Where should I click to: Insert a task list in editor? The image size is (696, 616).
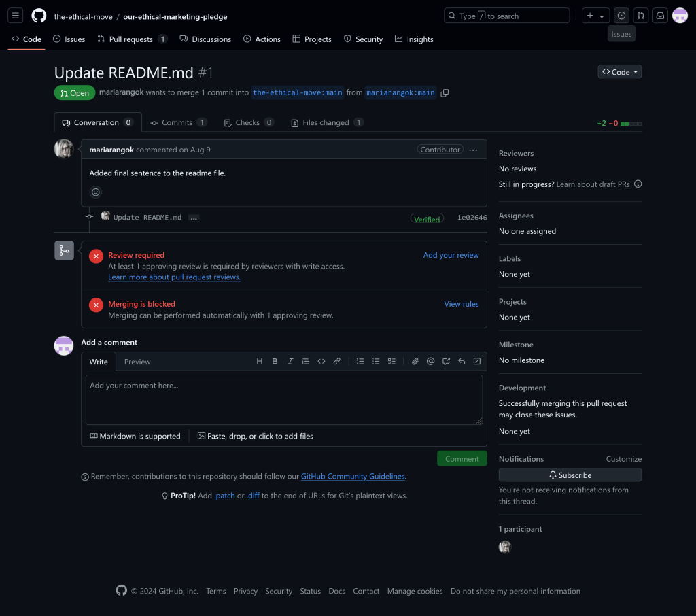click(x=391, y=362)
